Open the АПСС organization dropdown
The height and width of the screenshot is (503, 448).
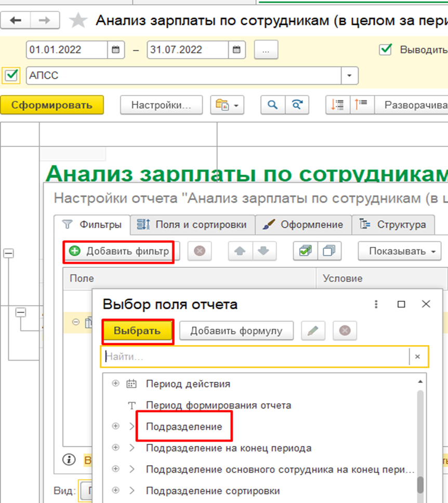[x=349, y=76]
